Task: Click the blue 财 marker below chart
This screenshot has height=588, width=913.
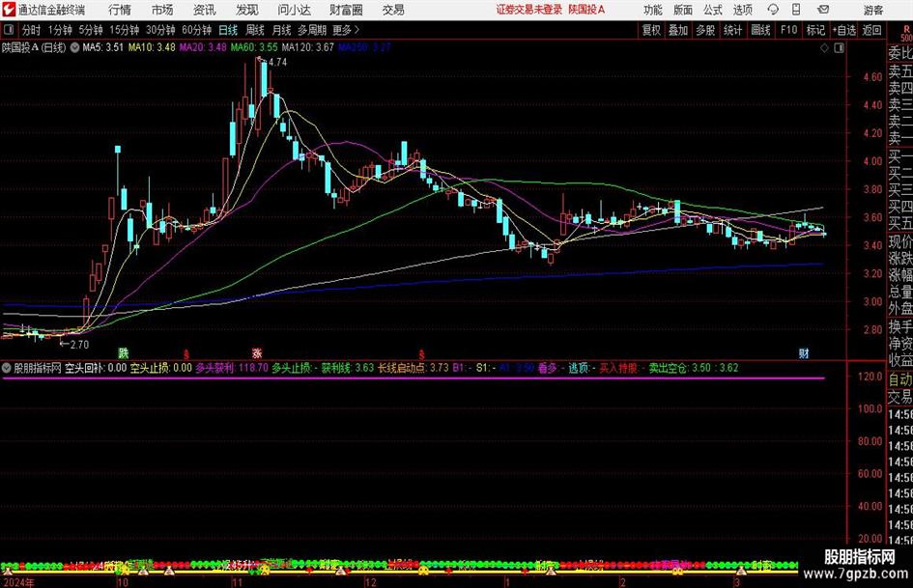Action: (x=804, y=352)
